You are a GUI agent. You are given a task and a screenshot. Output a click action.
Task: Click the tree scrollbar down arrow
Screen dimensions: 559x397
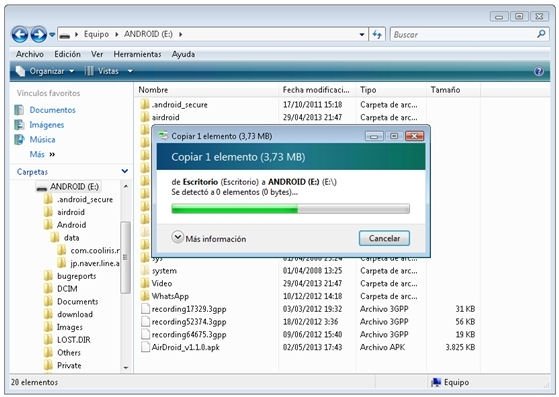pos(125,367)
